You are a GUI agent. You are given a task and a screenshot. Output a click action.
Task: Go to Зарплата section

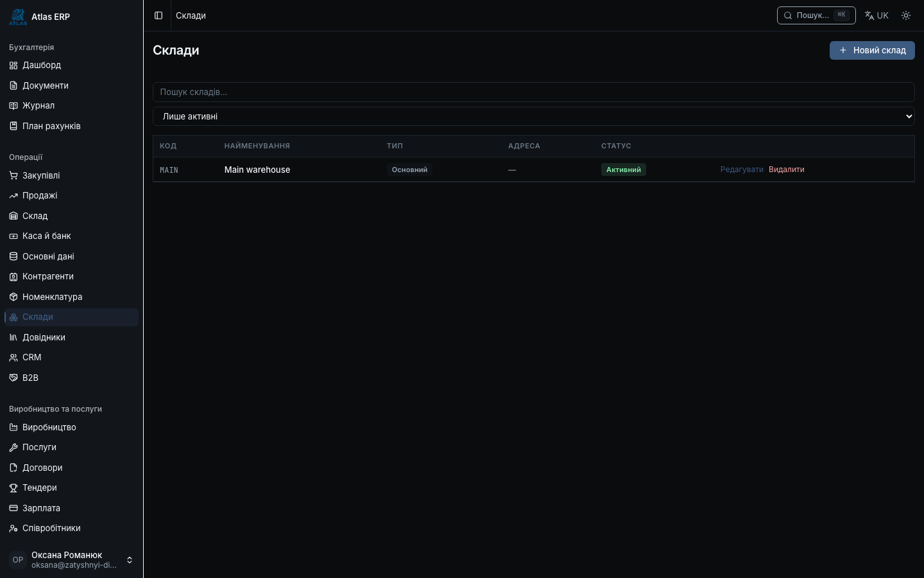coord(71,508)
